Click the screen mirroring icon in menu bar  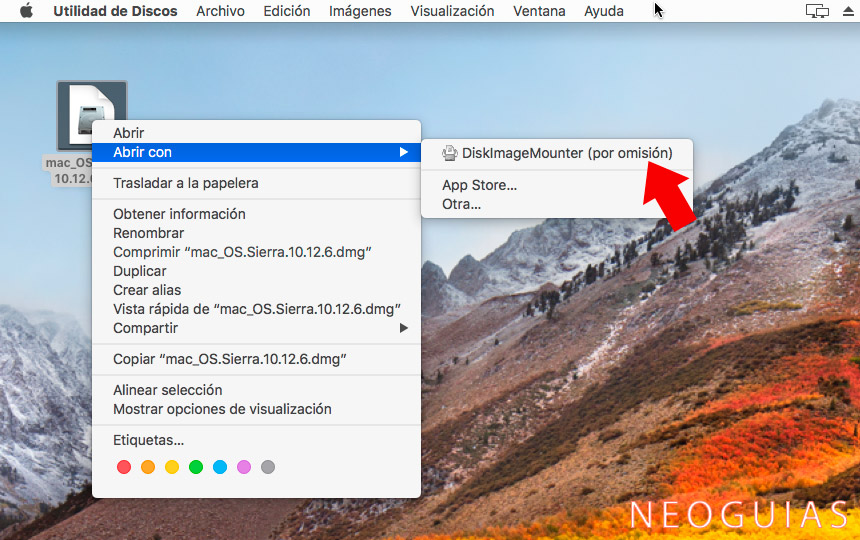point(817,11)
